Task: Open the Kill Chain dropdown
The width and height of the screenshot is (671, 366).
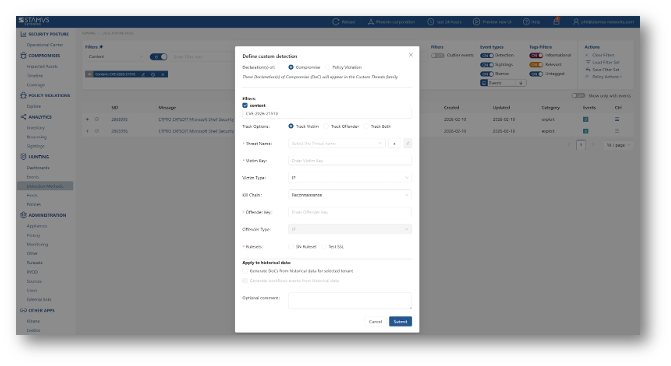Action: pyautogui.click(x=350, y=195)
